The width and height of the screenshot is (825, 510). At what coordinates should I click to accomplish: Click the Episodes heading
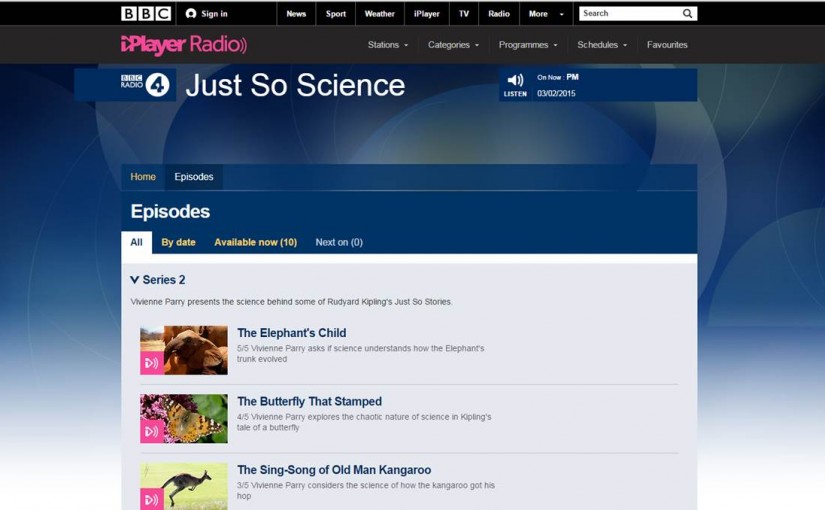170,211
